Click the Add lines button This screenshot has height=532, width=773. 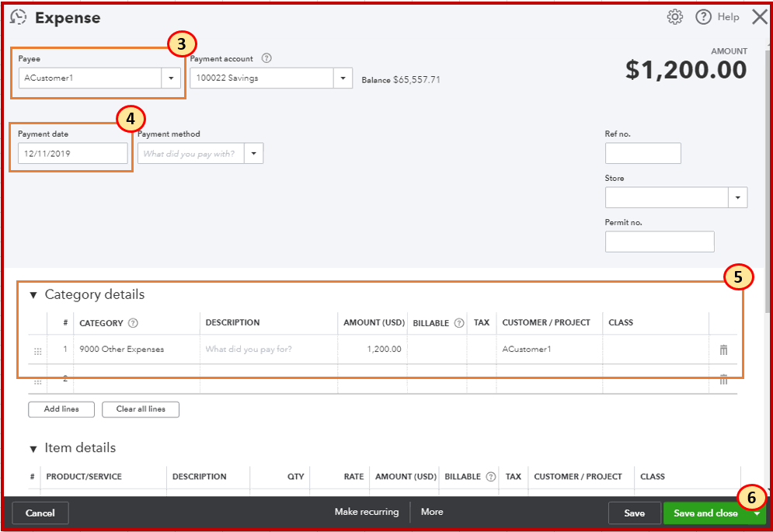(61, 409)
